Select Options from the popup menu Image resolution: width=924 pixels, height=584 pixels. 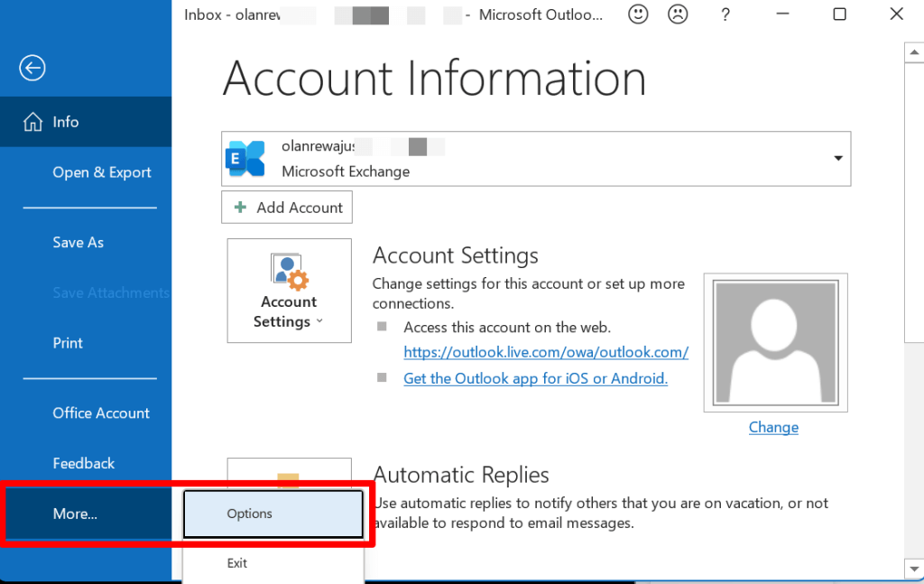click(250, 514)
